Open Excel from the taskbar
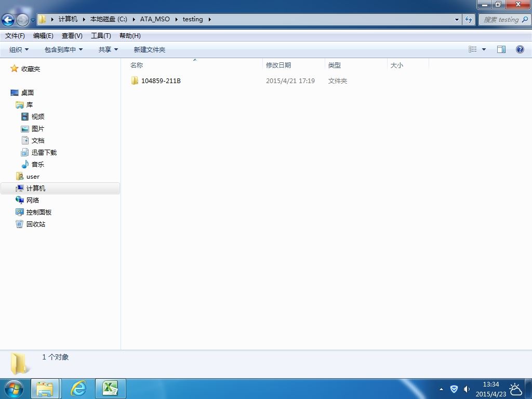This screenshot has height=399, width=532. click(x=110, y=389)
